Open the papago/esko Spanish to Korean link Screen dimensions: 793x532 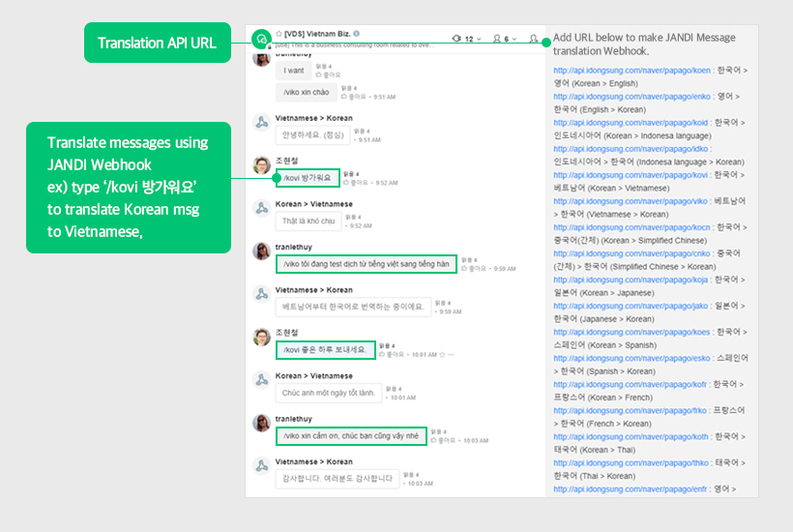click(631, 359)
